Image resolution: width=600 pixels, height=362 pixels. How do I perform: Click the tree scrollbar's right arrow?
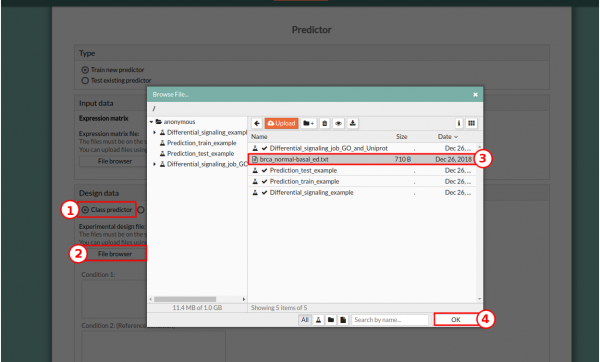coord(244,299)
